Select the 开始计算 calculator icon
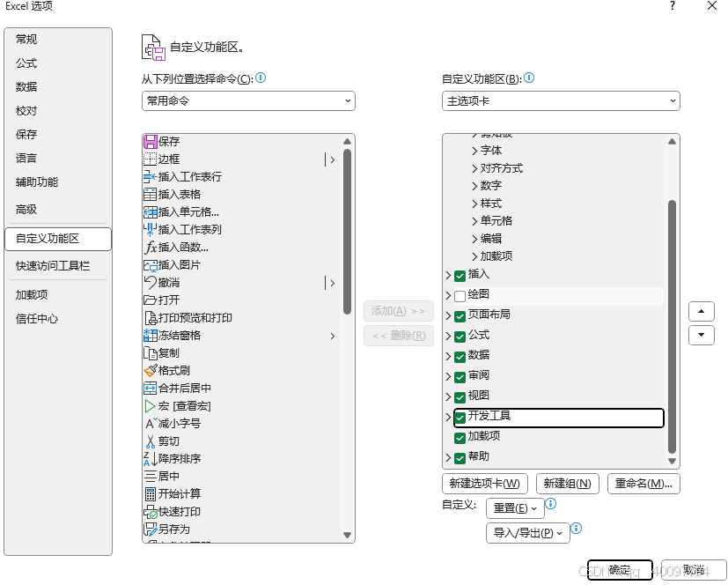 coord(150,494)
